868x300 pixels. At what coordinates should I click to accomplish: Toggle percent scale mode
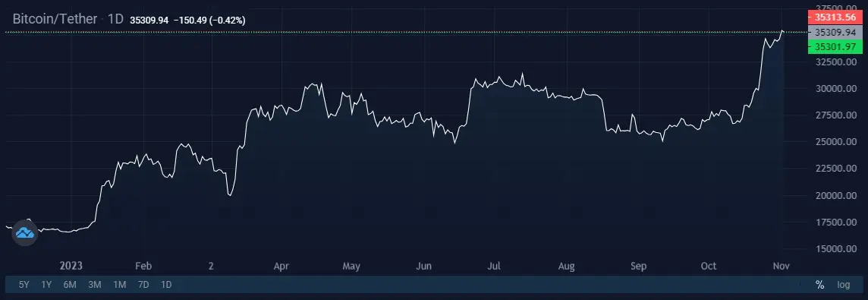click(x=820, y=285)
